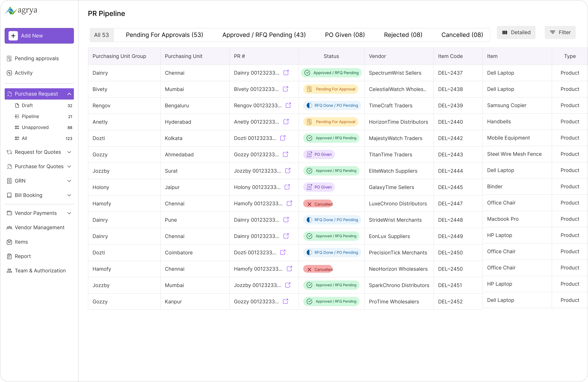Switch to PO Given (08) tab
The image size is (588, 382).
[345, 35]
